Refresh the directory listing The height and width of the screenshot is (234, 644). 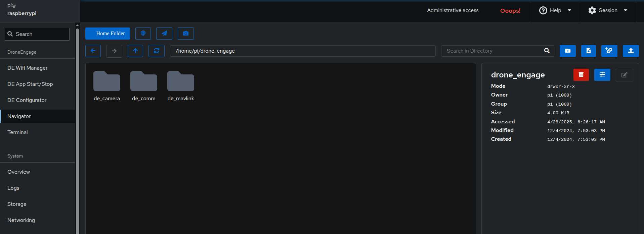157,51
